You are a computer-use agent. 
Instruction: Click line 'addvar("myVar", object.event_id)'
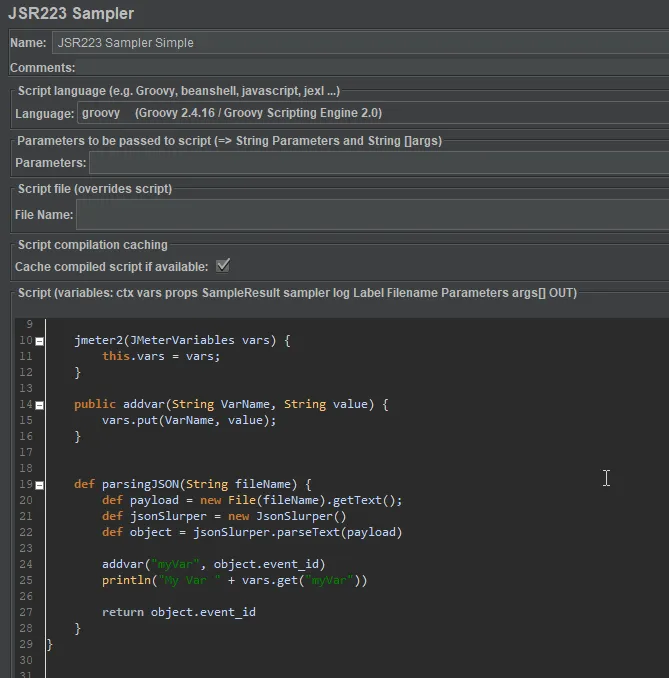(x=214, y=564)
